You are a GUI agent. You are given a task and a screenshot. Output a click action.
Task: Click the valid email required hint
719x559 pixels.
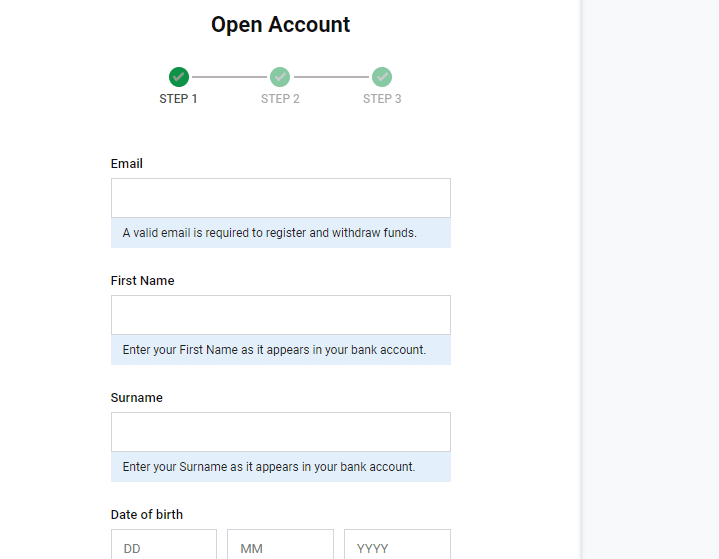[x=269, y=233]
